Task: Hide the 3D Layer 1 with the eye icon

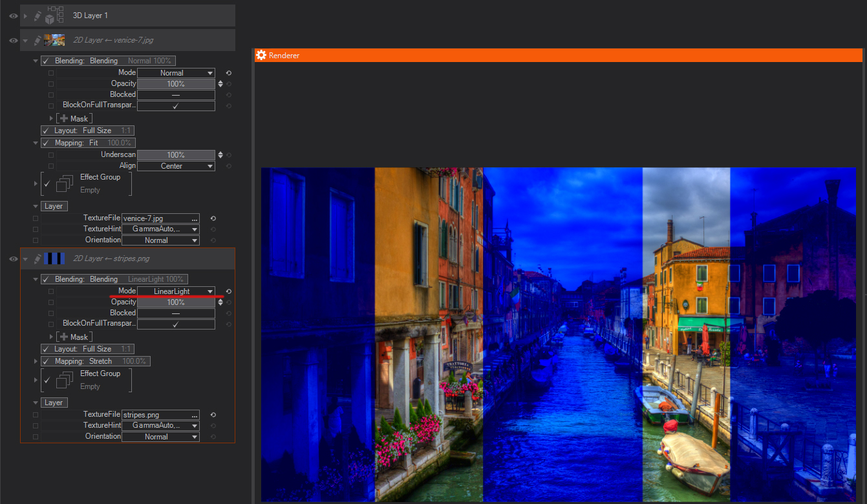Action: pos(13,16)
